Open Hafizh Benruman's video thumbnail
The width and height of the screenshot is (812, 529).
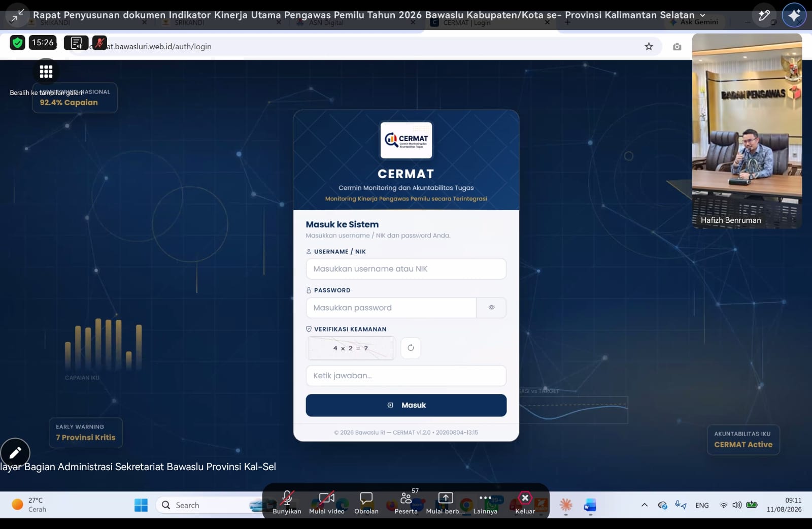coord(747,130)
